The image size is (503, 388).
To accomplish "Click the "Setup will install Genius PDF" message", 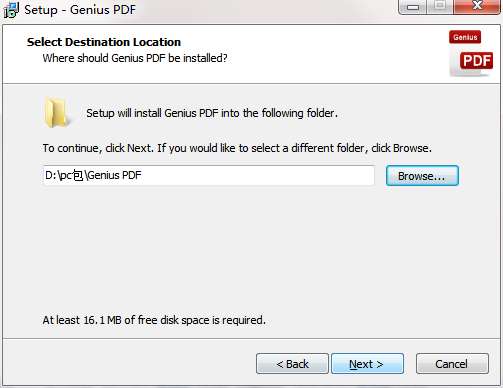I will pyautogui.click(x=212, y=113).
